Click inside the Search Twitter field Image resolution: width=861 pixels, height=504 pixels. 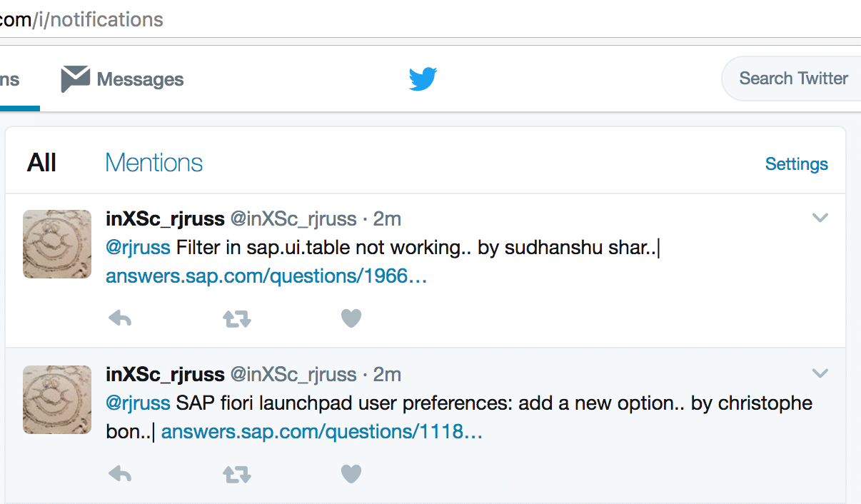pos(793,79)
